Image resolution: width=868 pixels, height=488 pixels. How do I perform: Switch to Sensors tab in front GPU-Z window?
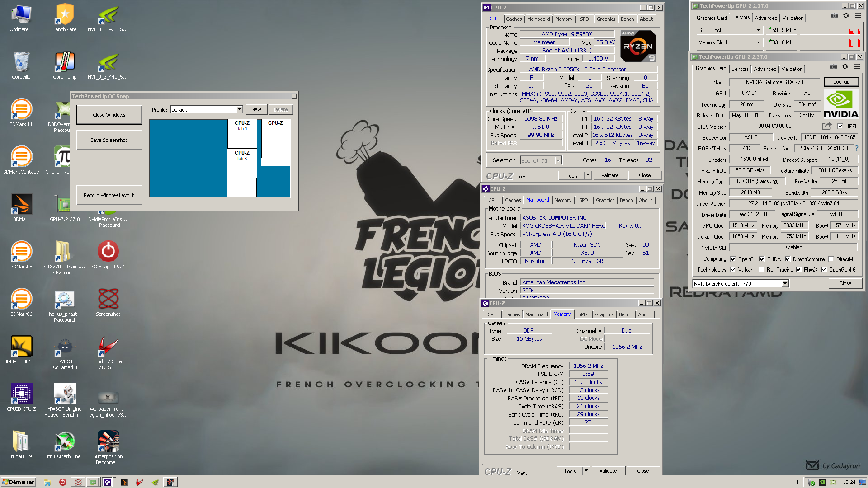pos(740,69)
